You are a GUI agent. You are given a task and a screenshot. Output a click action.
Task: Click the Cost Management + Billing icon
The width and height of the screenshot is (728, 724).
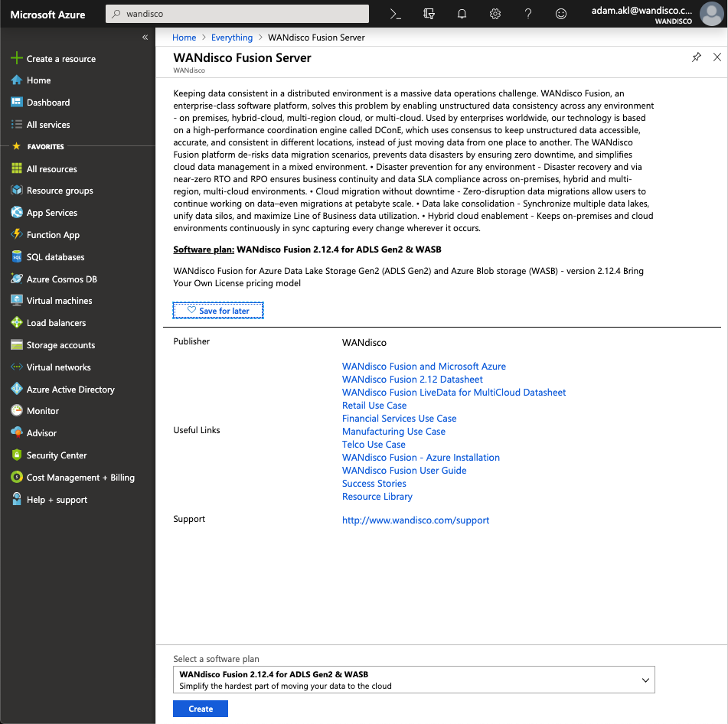tap(16, 477)
